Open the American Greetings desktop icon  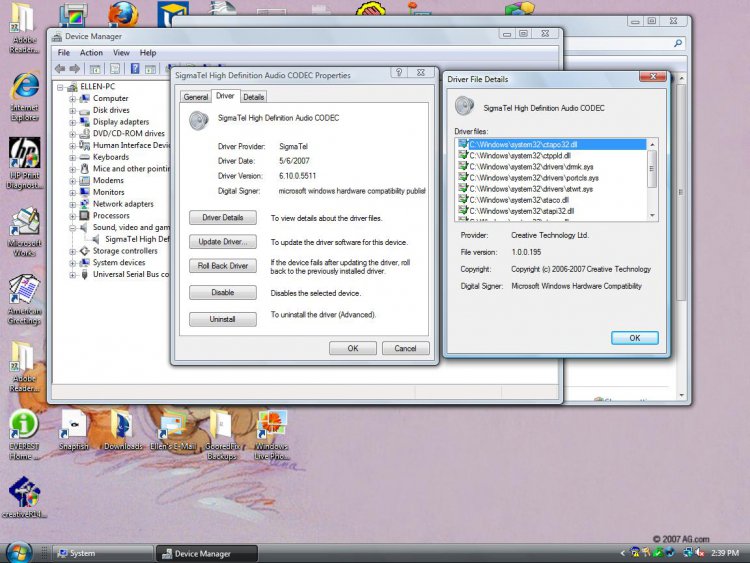click(x=24, y=299)
